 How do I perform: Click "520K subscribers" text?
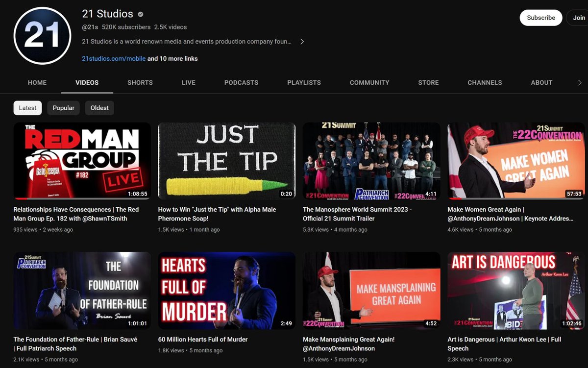point(126,27)
